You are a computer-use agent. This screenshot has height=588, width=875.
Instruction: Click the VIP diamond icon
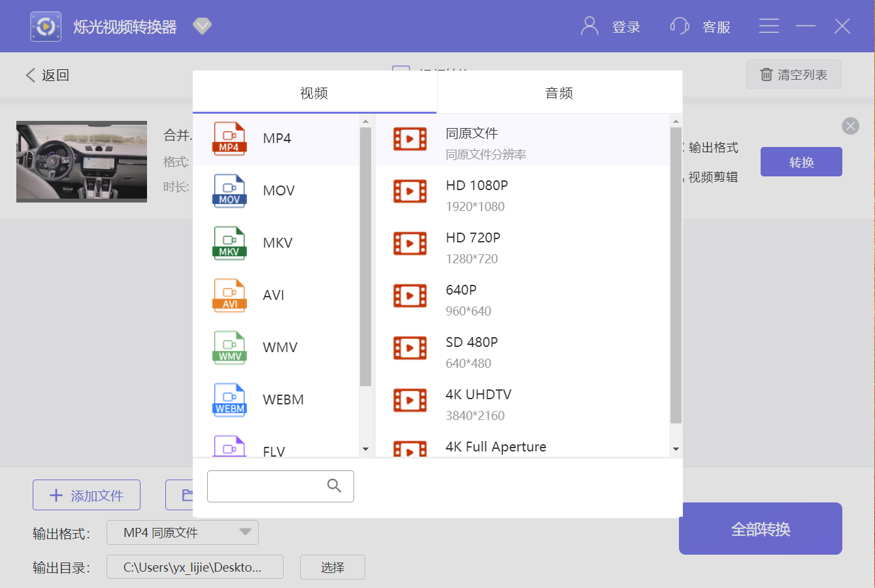click(203, 26)
